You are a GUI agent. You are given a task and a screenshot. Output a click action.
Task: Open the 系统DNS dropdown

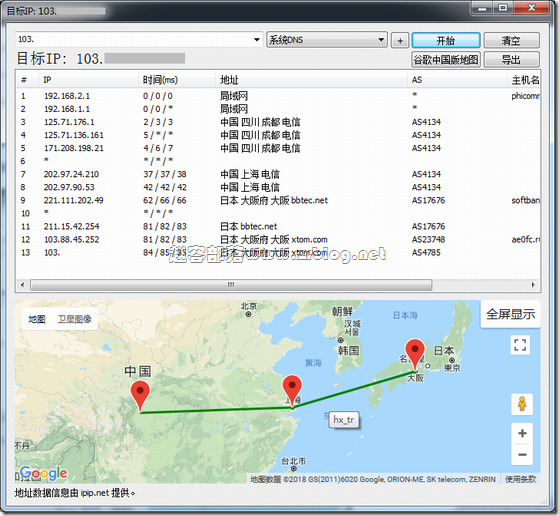327,40
